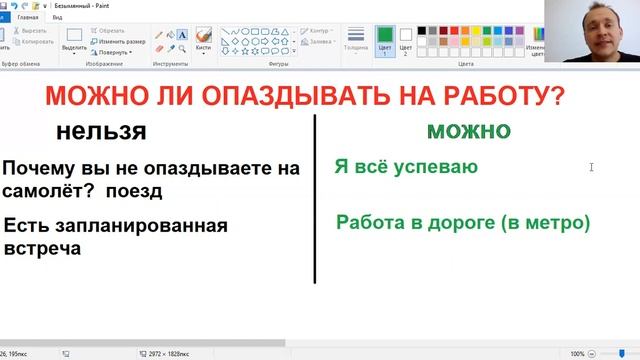Viewport: 640px width, 360px height.
Task: Open the blue File menu tab
Action: [4, 18]
